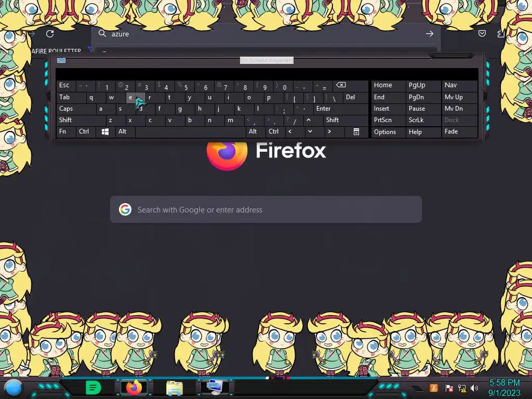Open File Explorer from taskbar
Viewport: 532px width, 399px height.
(x=175, y=388)
